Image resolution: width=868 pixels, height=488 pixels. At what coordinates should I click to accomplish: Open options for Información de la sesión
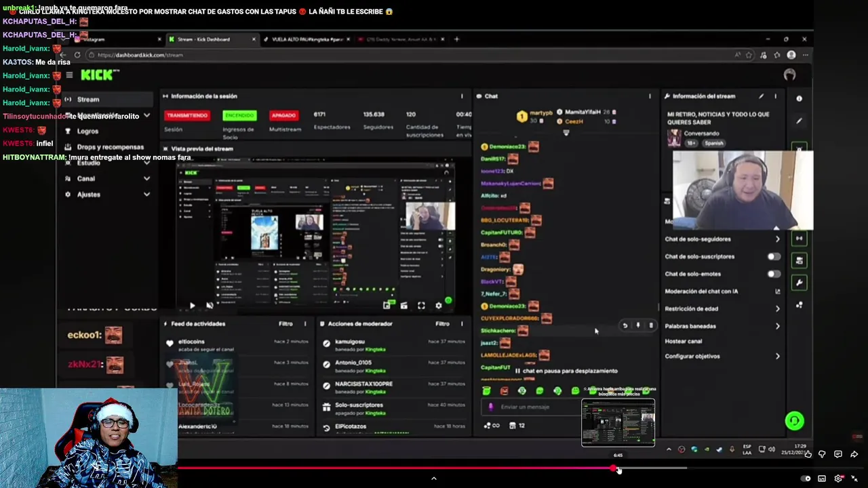(462, 96)
